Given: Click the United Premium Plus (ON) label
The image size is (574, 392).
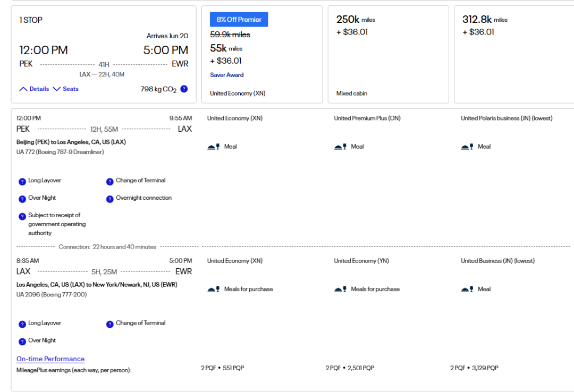Looking at the screenshot, I should click(367, 118).
